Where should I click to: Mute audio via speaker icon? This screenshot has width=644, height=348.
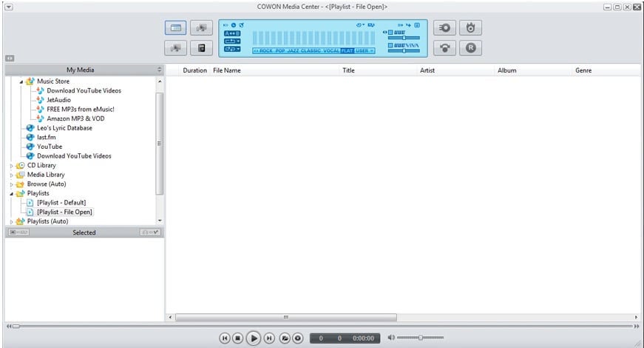[x=391, y=338]
